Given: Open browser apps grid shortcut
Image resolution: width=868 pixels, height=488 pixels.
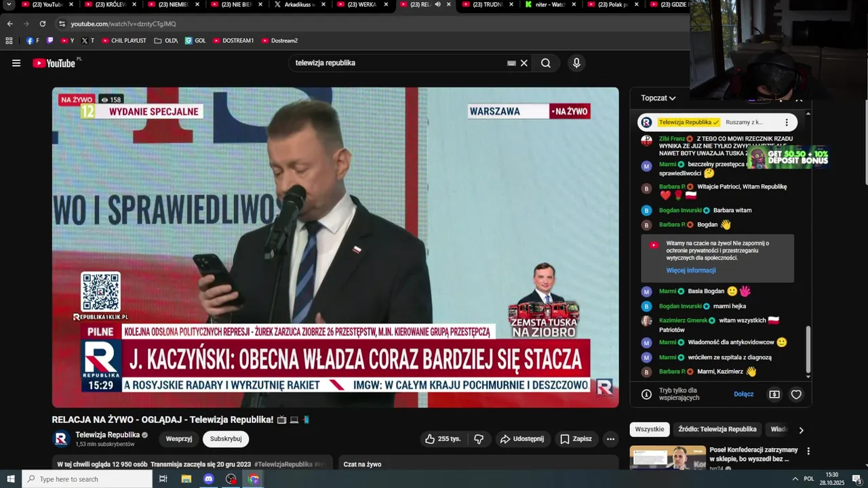Looking at the screenshot, I should pyautogui.click(x=9, y=41).
